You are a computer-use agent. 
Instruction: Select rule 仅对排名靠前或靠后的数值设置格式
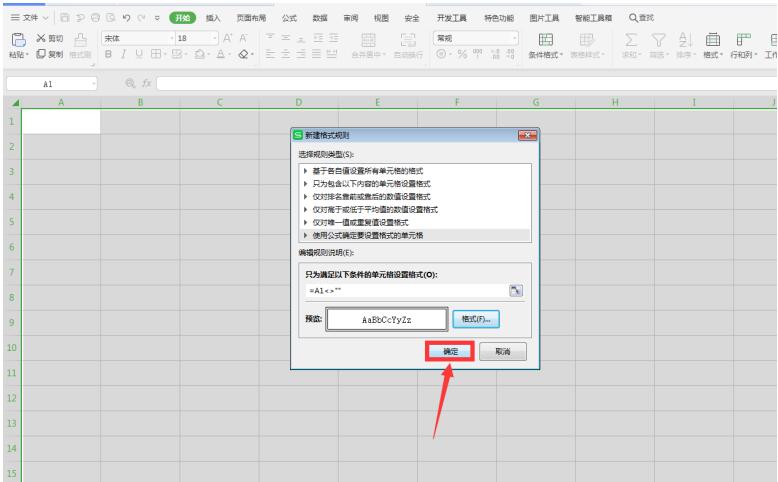pyautogui.click(x=416, y=197)
